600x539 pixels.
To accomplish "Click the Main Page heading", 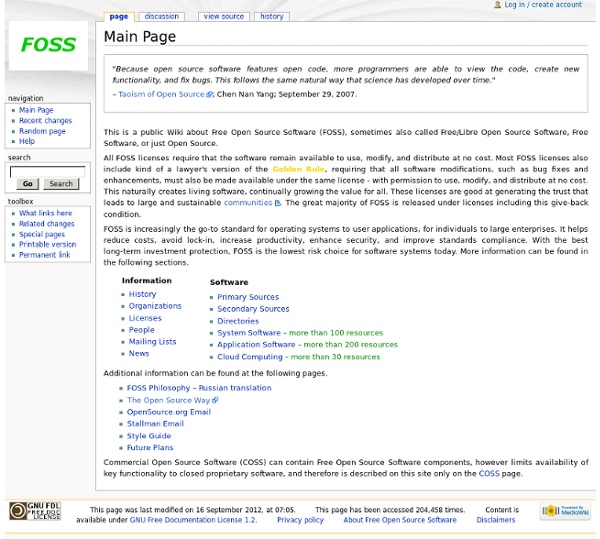I will pyautogui.click(x=140, y=37).
